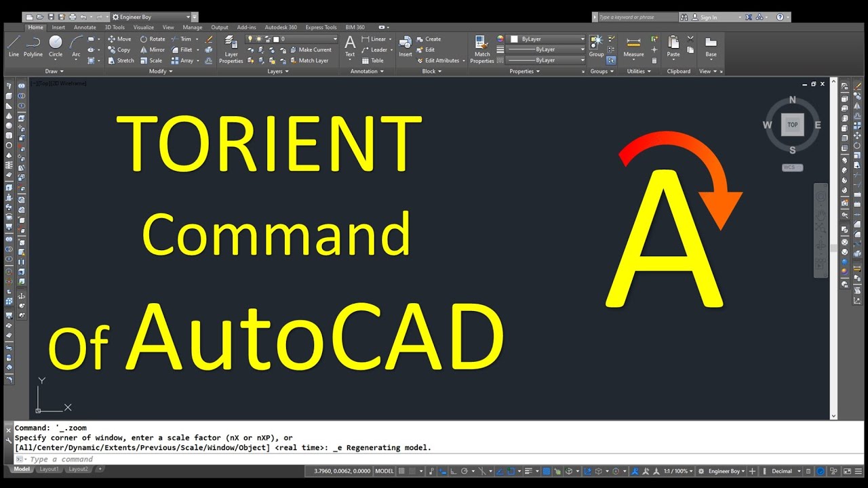Image resolution: width=868 pixels, height=488 pixels.
Task: Select the Polyline tool
Action: (33, 46)
